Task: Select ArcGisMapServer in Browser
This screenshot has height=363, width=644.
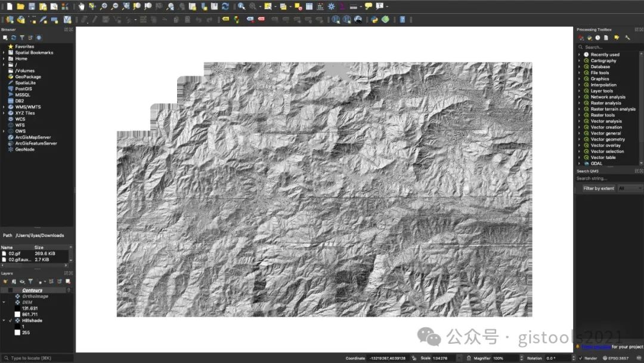Action: (33, 137)
